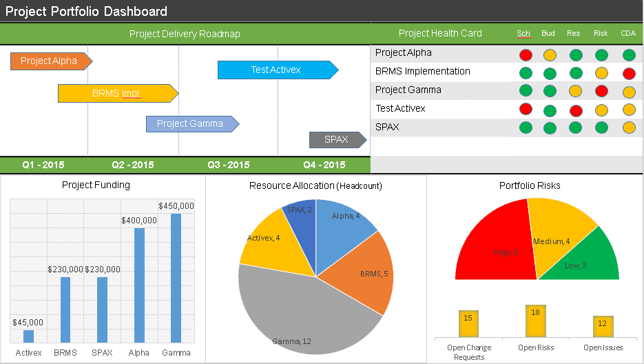Click the yellow Res indicator for Project Gamma

(576, 91)
